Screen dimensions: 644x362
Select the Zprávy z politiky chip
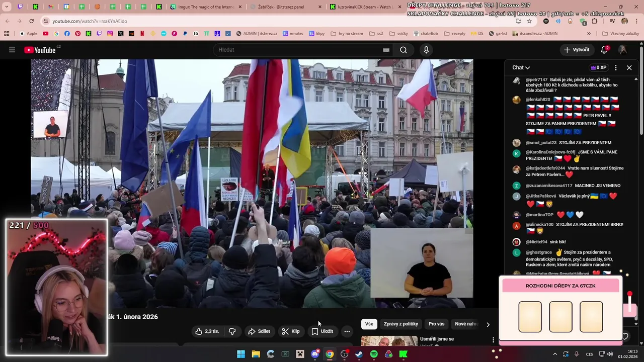point(401,324)
